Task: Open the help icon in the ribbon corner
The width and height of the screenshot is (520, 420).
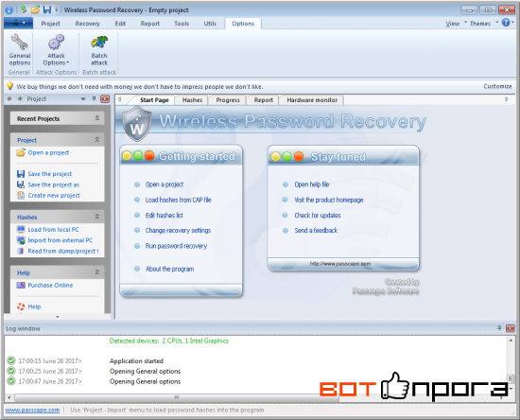Action: tap(506, 23)
